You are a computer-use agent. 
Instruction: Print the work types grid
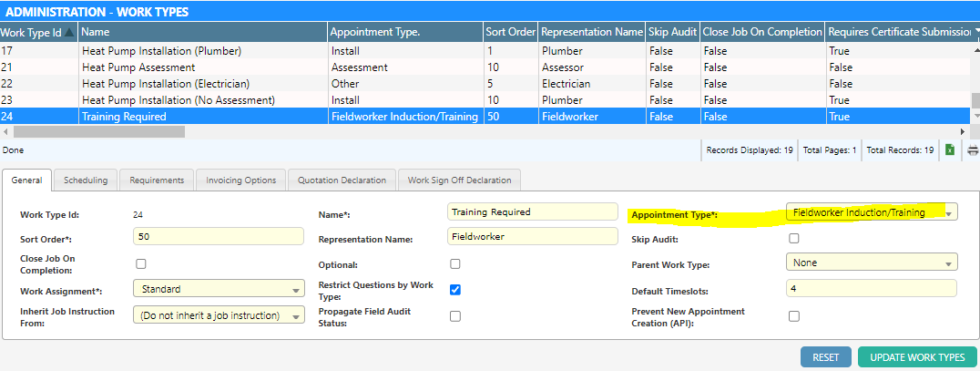[x=972, y=150]
